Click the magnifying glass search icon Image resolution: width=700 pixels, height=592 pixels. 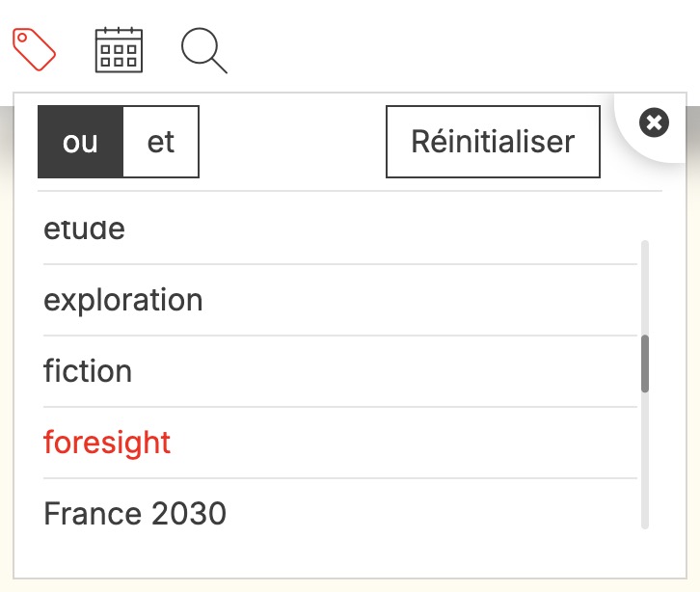click(203, 50)
